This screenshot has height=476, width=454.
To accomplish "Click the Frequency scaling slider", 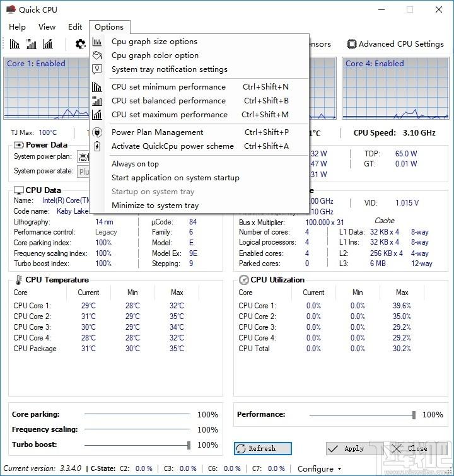I will (x=137, y=429).
